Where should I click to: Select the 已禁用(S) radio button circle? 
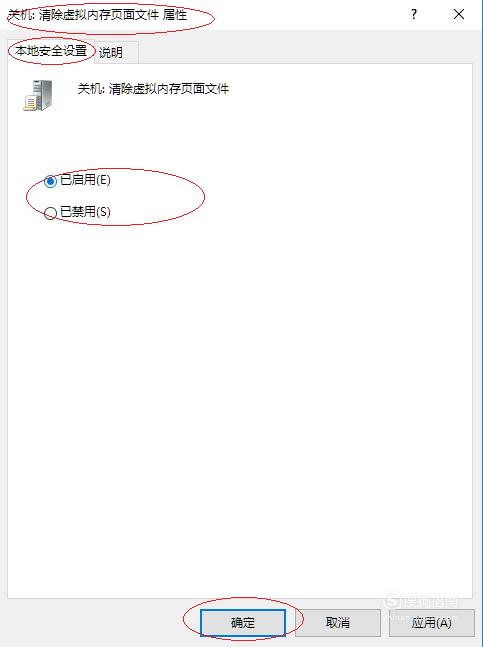click(50, 213)
